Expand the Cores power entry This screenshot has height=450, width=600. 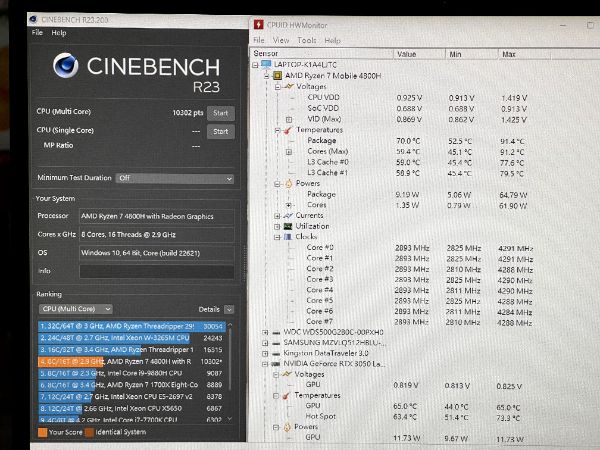pos(289,205)
